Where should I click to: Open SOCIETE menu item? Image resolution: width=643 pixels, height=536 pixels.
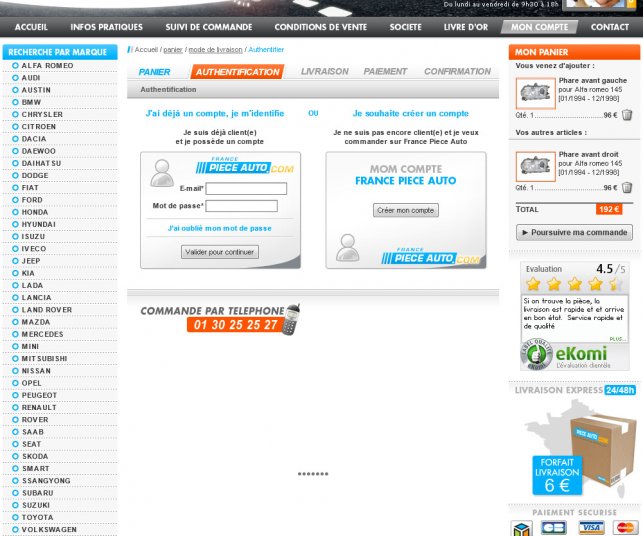tap(405, 27)
